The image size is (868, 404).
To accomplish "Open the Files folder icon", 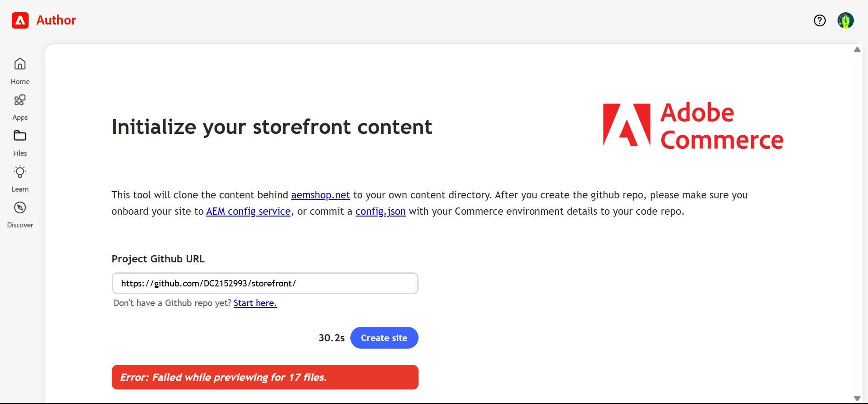I will [20, 136].
